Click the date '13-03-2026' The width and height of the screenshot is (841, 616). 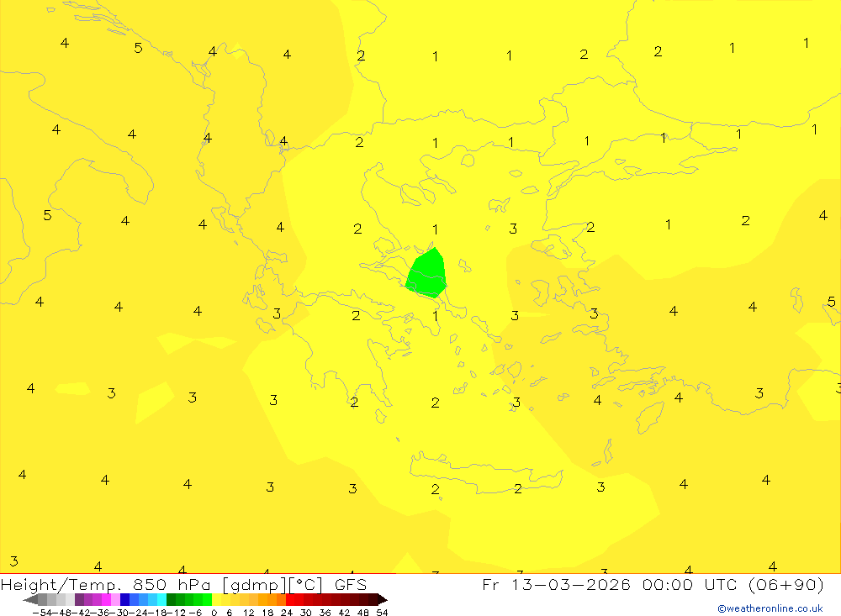point(571,584)
